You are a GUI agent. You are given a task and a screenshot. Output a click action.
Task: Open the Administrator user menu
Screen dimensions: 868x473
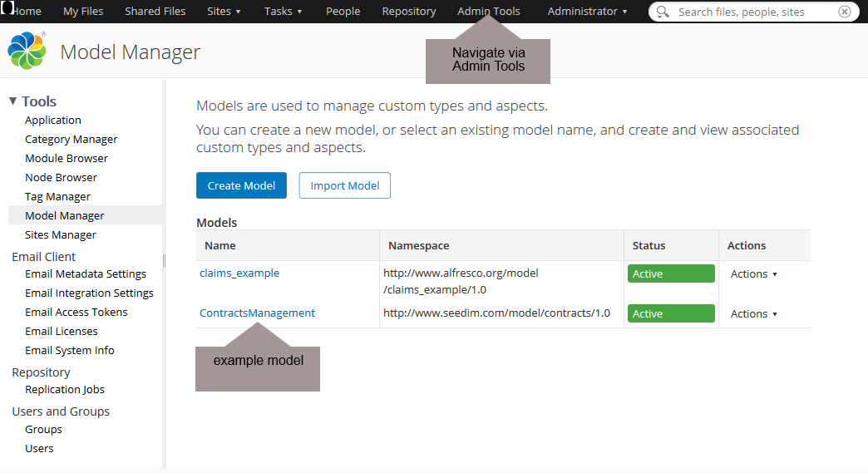[587, 11]
